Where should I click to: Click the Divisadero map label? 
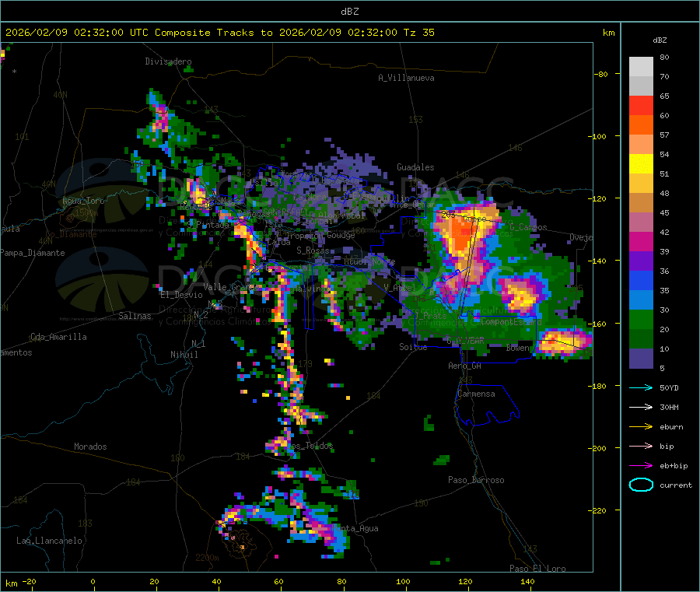168,61
